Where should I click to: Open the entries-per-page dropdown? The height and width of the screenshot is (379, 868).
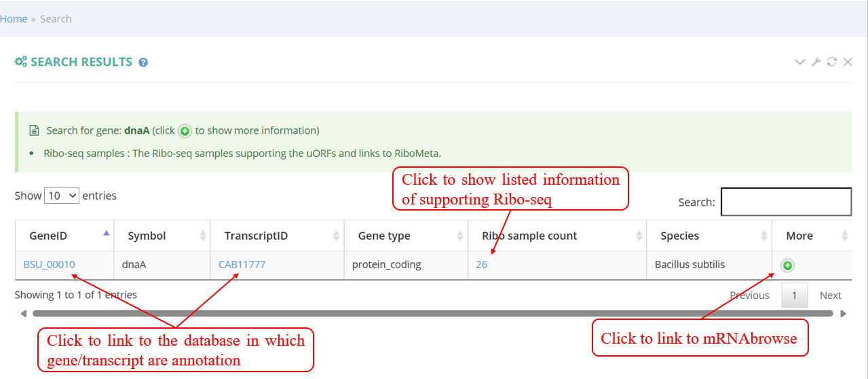tap(62, 196)
